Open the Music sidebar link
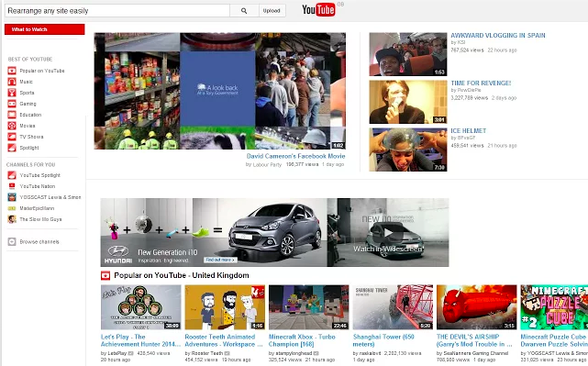The image size is (588, 366). [27, 82]
